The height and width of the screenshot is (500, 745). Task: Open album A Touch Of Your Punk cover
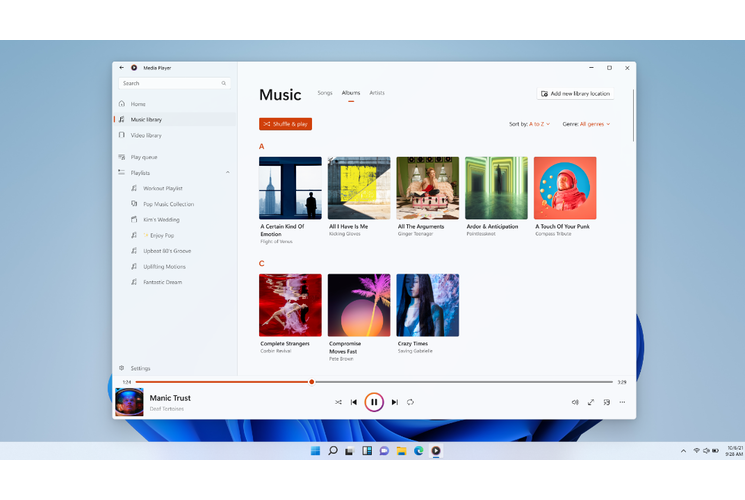(x=565, y=188)
